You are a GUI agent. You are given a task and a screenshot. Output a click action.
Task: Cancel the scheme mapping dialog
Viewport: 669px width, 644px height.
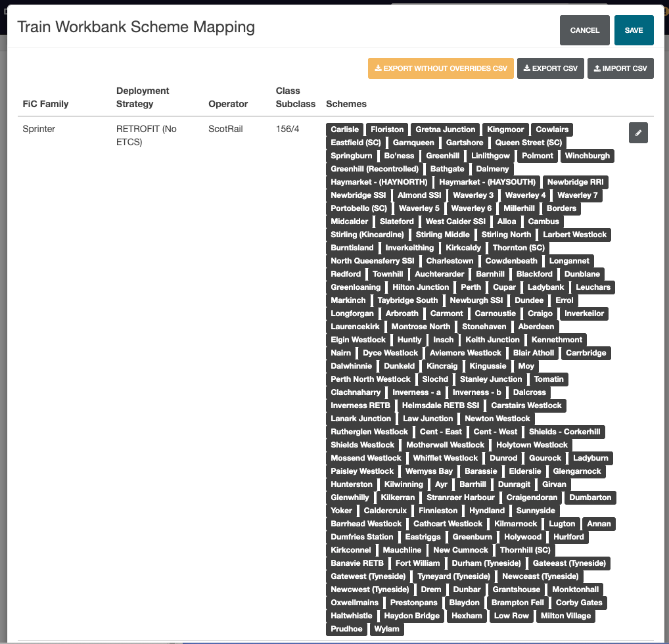tap(584, 30)
